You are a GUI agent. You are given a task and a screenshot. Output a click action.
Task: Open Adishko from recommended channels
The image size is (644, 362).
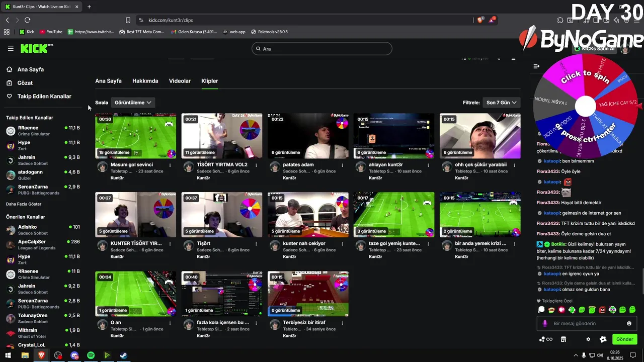coord(43,230)
